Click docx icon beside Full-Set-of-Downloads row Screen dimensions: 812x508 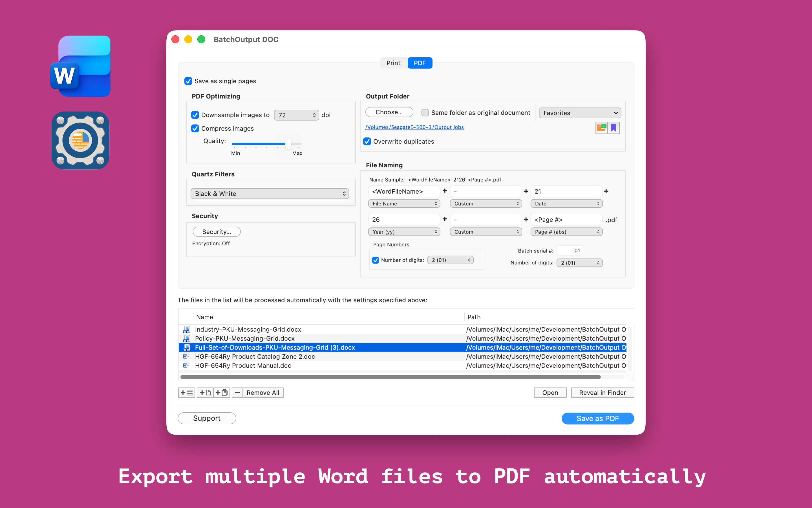187,347
